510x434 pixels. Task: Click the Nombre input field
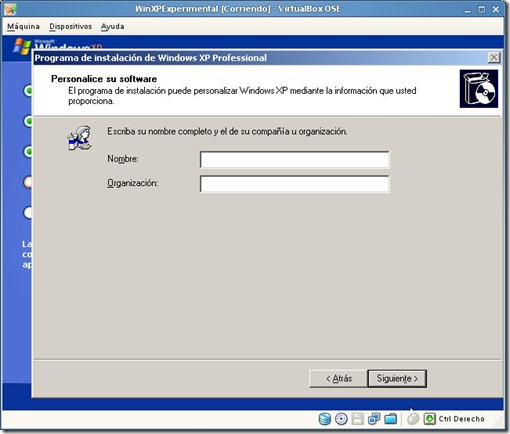(294, 160)
